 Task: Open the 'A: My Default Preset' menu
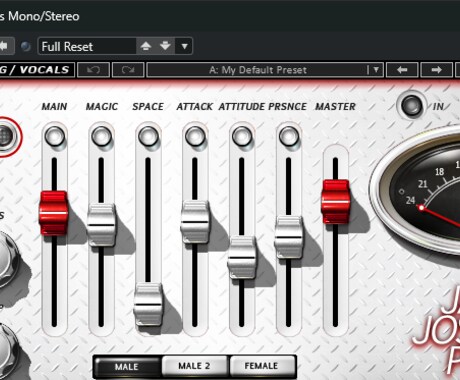(x=265, y=70)
